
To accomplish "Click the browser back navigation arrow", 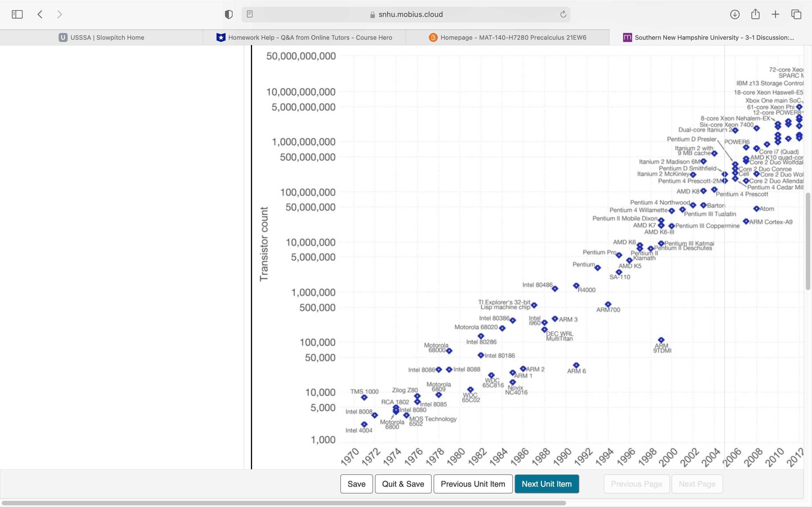I will pyautogui.click(x=40, y=14).
